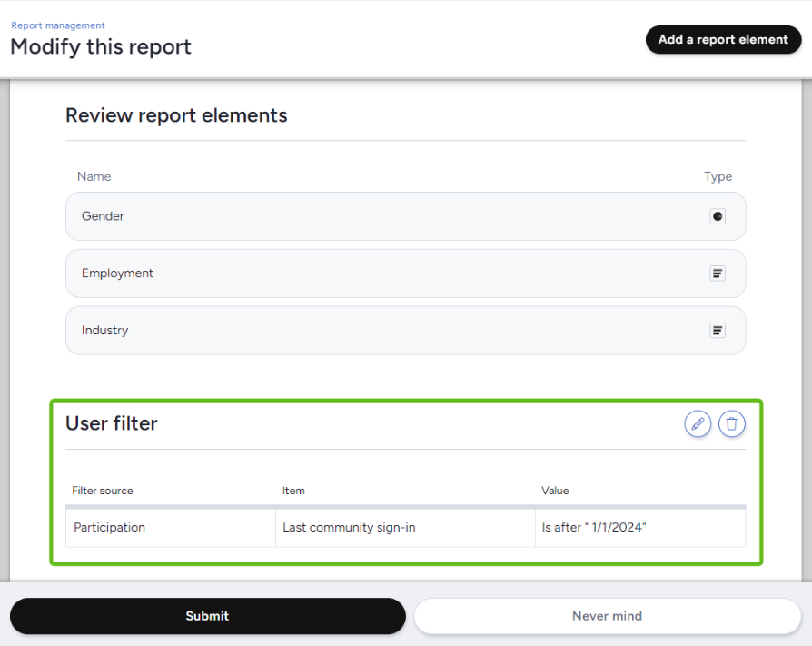Screen dimensions: 812x646
Task: Click the Last community sign-in cell
Action: pos(349,528)
